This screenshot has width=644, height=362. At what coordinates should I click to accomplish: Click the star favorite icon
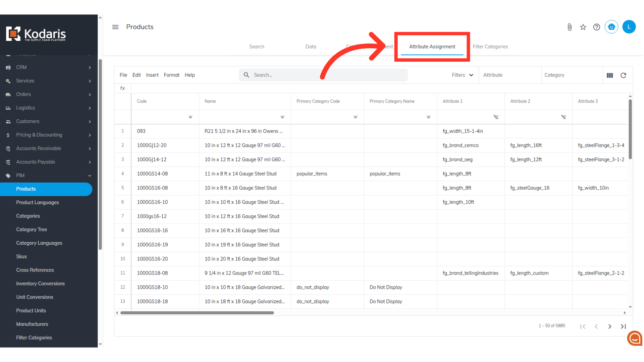click(x=583, y=27)
